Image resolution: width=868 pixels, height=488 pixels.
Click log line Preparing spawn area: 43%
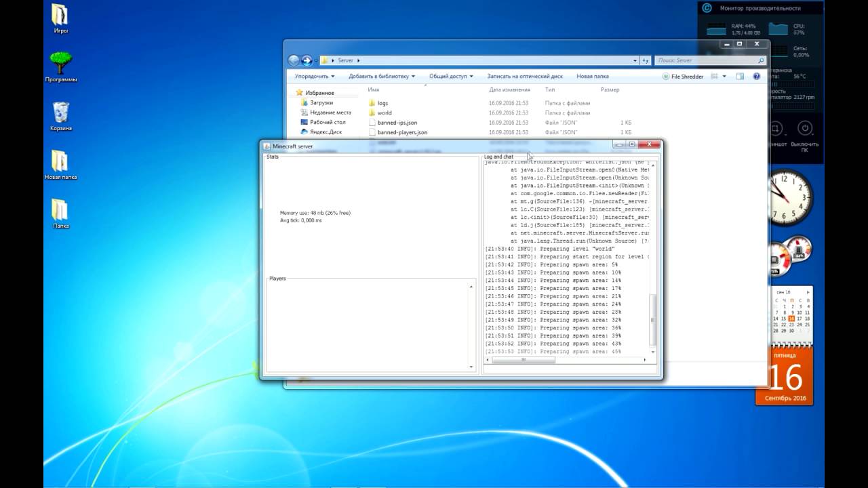click(553, 344)
